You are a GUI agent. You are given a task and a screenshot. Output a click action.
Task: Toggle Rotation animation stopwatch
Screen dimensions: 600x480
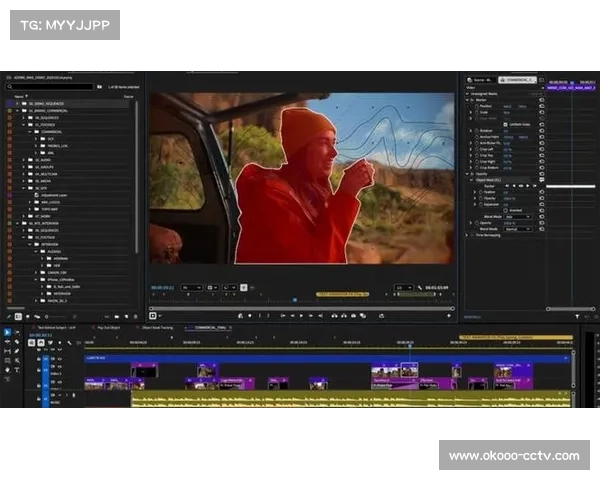(x=477, y=131)
